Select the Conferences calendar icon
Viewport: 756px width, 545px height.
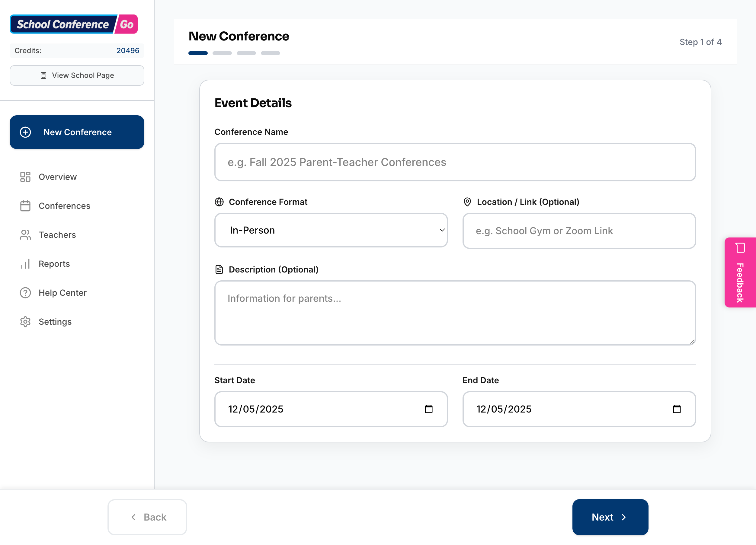click(25, 206)
